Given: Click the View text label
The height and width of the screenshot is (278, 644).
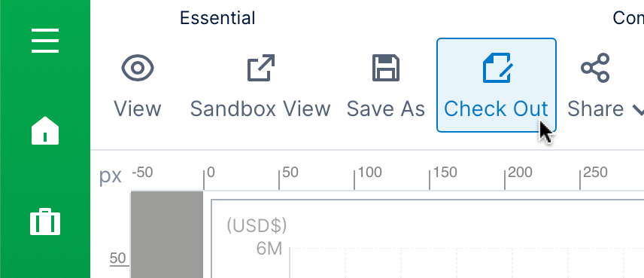Looking at the screenshot, I should (x=138, y=109).
